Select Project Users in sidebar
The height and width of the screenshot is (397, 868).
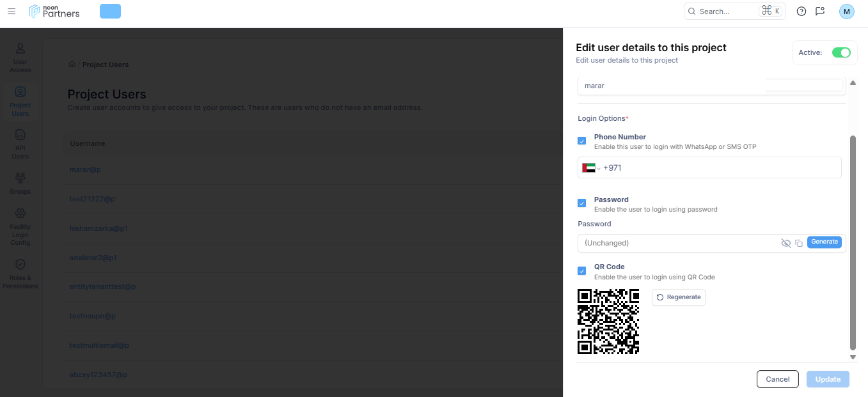point(20,102)
